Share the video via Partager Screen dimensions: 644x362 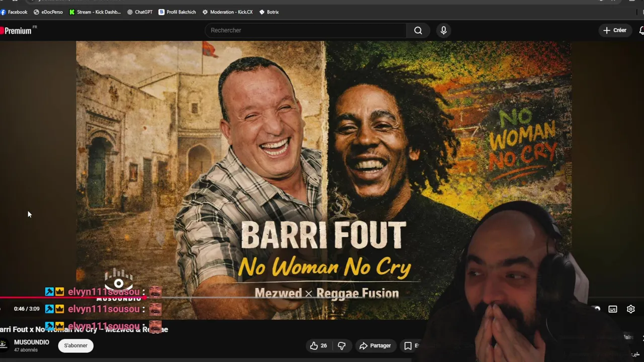[x=375, y=345]
